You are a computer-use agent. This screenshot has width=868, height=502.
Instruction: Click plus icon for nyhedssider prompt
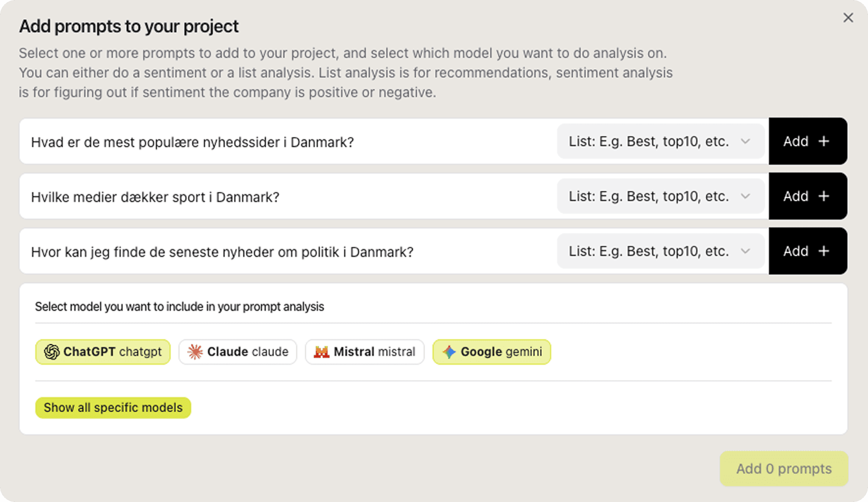(x=824, y=141)
